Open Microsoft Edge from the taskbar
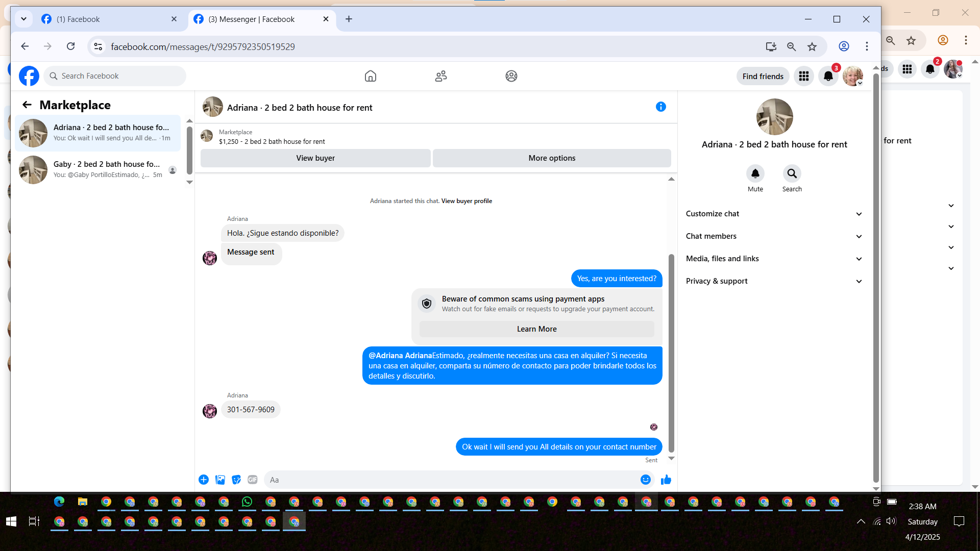The height and width of the screenshot is (551, 980). [59, 502]
